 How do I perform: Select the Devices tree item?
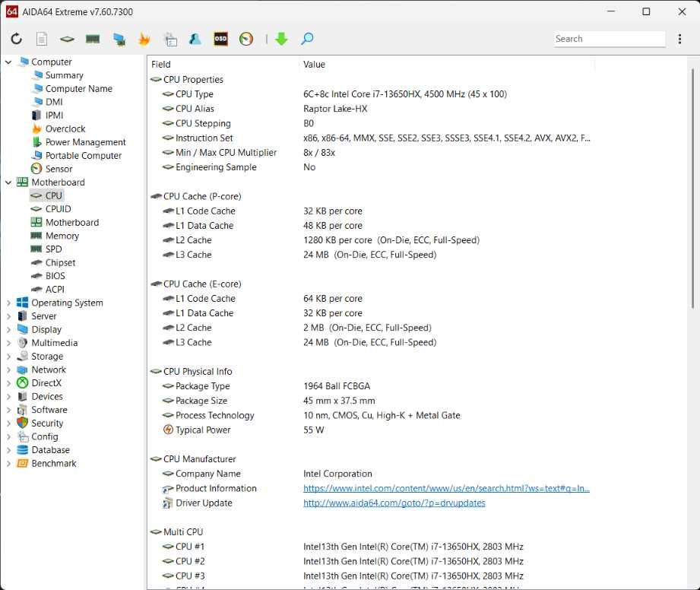click(x=47, y=397)
